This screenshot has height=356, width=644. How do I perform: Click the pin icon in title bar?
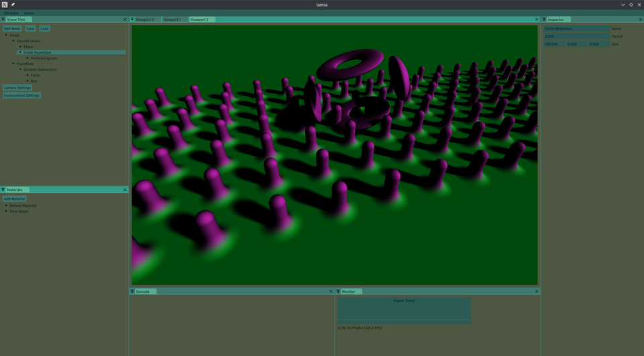point(13,5)
